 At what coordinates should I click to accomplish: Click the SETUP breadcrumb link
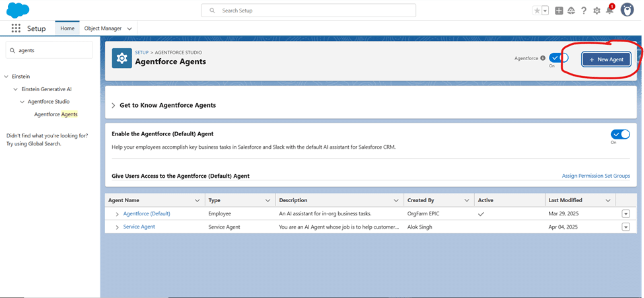(x=142, y=53)
